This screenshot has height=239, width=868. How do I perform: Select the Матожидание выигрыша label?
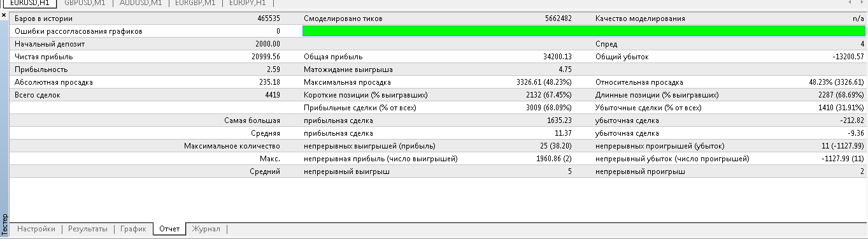coord(348,69)
